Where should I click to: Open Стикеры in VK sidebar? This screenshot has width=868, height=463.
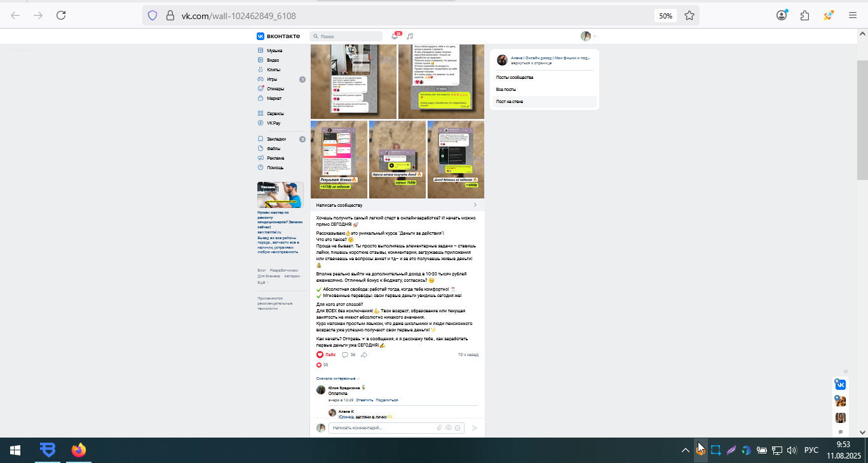click(x=275, y=89)
